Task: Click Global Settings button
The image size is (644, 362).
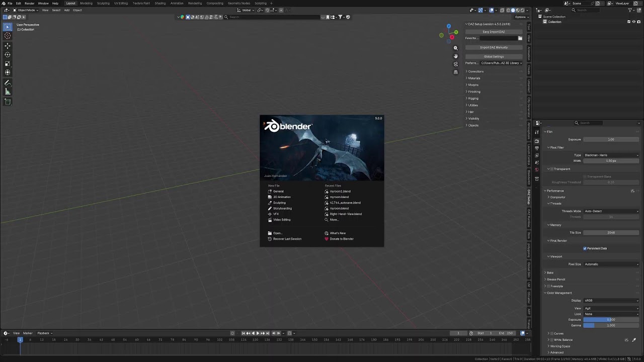Action: [494, 56]
